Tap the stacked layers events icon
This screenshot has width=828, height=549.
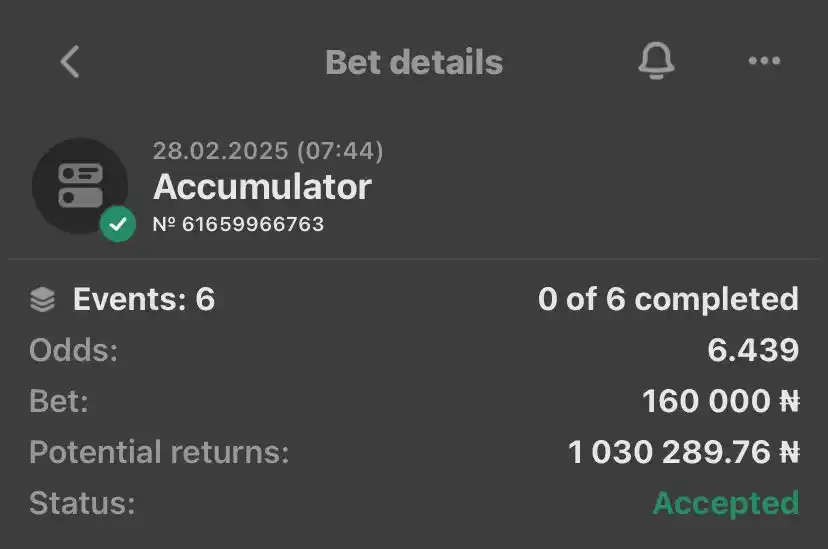[42, 299]
